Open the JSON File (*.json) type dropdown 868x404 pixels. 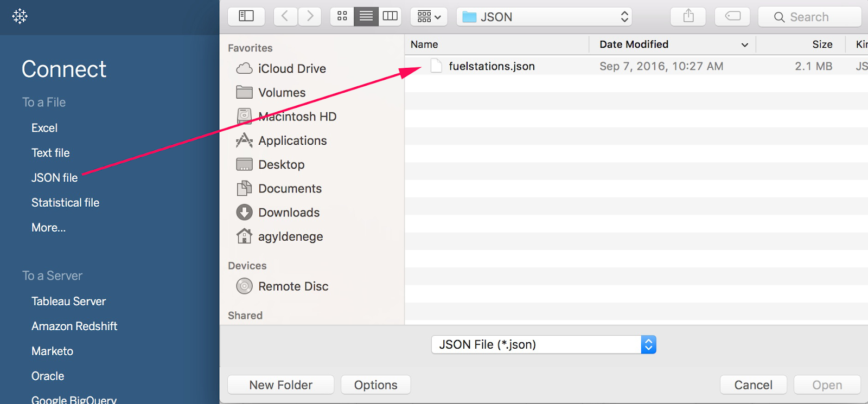point(544,344)
